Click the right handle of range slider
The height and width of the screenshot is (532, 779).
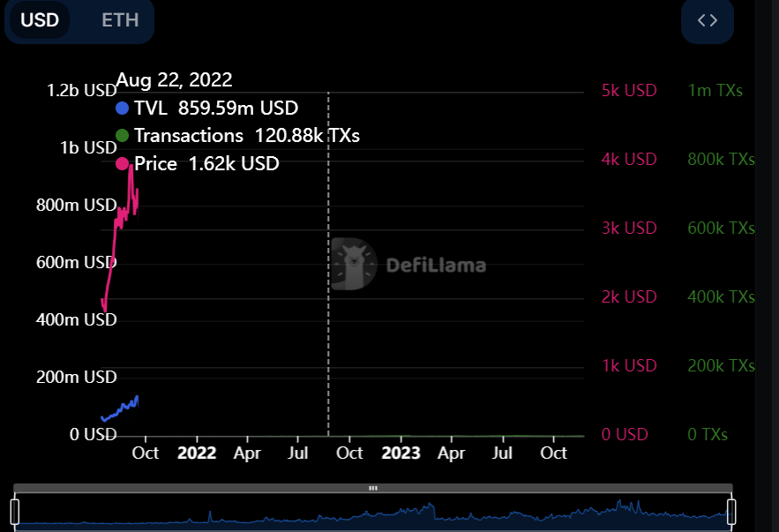[x=731, y=510]
